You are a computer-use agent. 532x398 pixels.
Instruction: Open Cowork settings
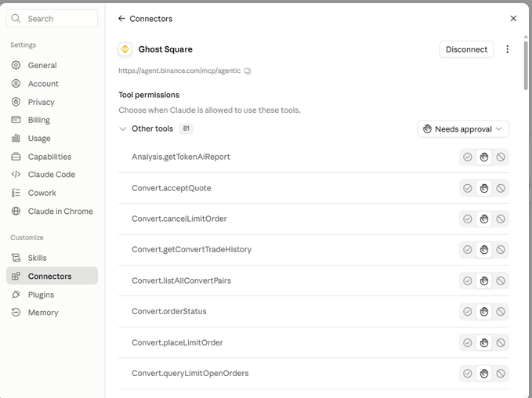click(x=52, y=193)
